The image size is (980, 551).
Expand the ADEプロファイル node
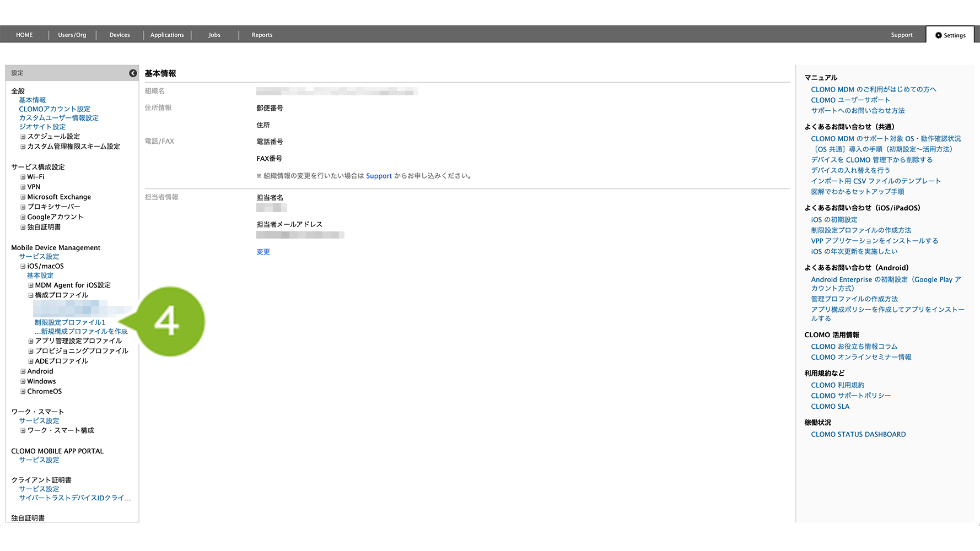tap(31, 361)
